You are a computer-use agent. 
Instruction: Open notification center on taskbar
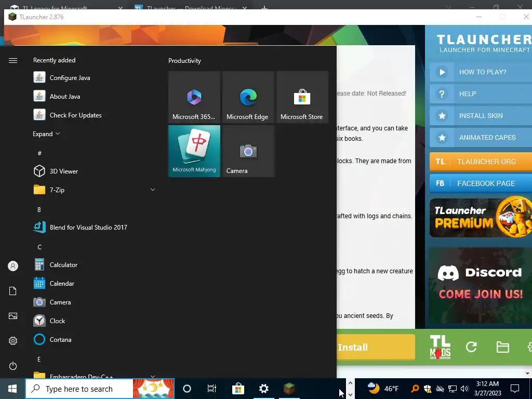tap(515, 389)
